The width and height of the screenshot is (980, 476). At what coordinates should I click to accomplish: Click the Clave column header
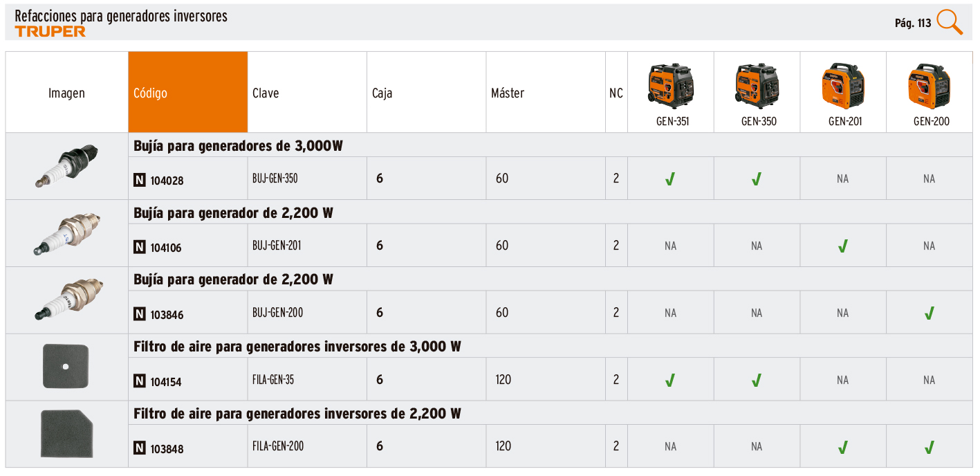(266, 93)
